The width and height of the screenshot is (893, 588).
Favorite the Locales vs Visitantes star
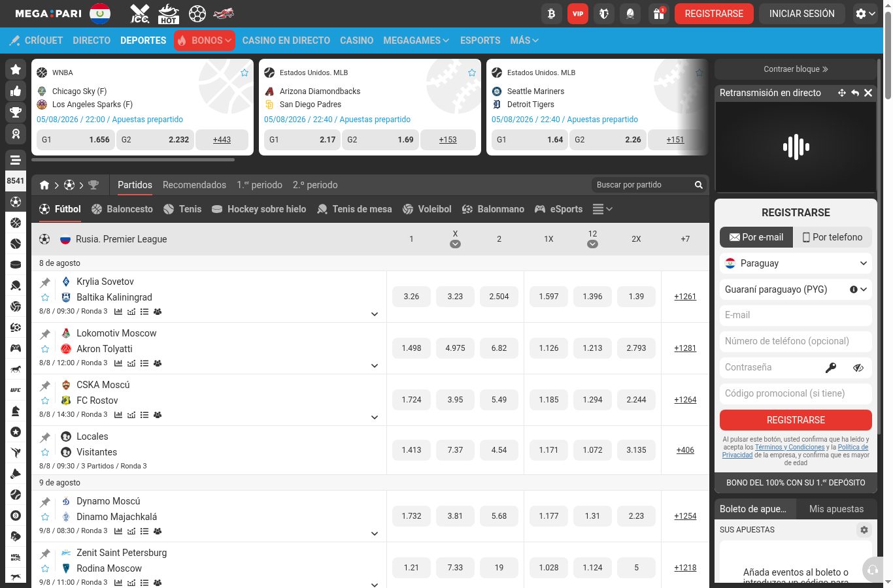(x=45, y=452)
